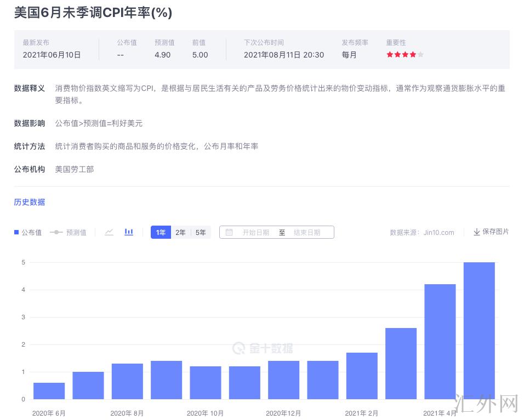Click the 2020年 6月 bar
This screenshot has height=420, width=524.
pos(49,391)
